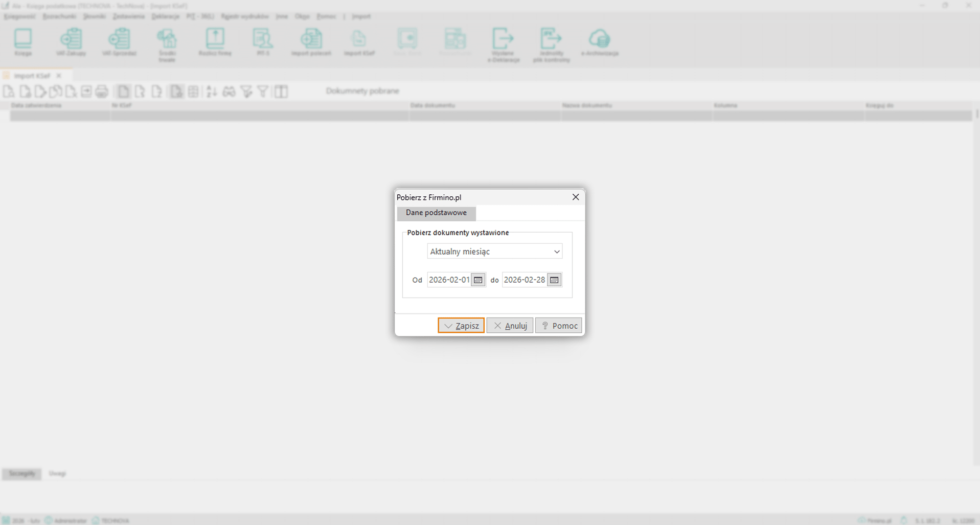Expand the Aktualny miesiąc period dropdown
This screenshot has width=980, height=525.
(557, 252)
